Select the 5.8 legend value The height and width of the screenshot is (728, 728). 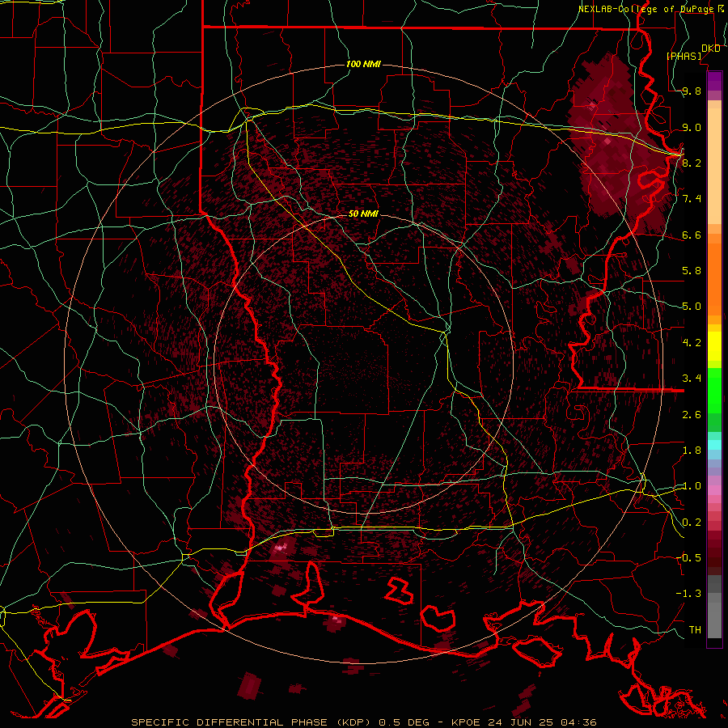[692, 271]
